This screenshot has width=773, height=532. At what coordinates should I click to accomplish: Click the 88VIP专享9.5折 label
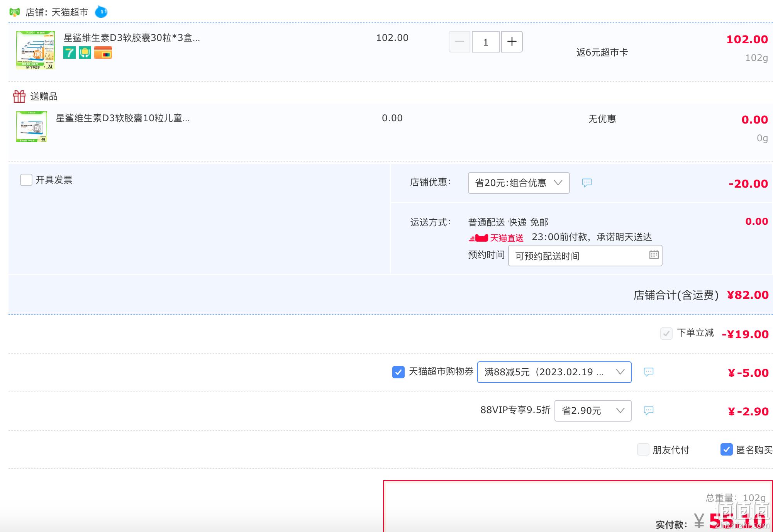pyautogui.click(x=515, y=410)
